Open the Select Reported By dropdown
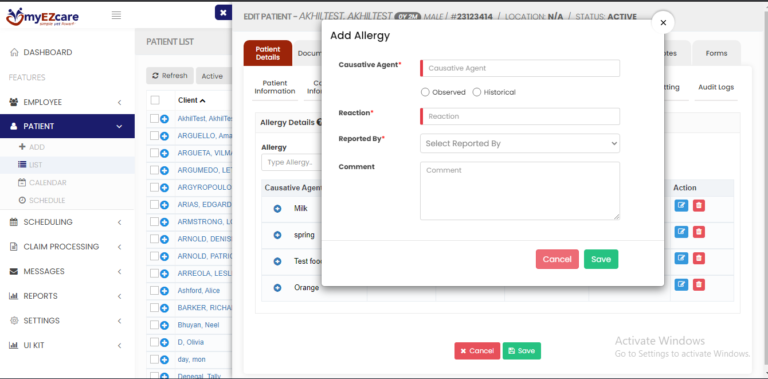 pos(520,143)
